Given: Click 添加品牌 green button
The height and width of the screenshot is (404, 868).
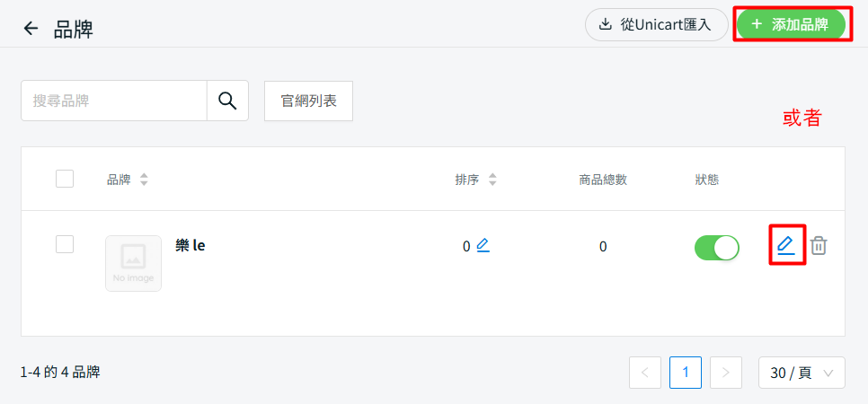Looking at the screenshot, I should click(792, 25).
